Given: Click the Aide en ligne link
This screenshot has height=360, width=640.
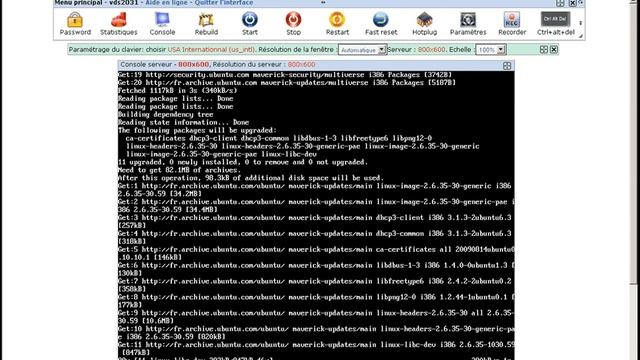Looking at the screenshot, I should [167, 3].
